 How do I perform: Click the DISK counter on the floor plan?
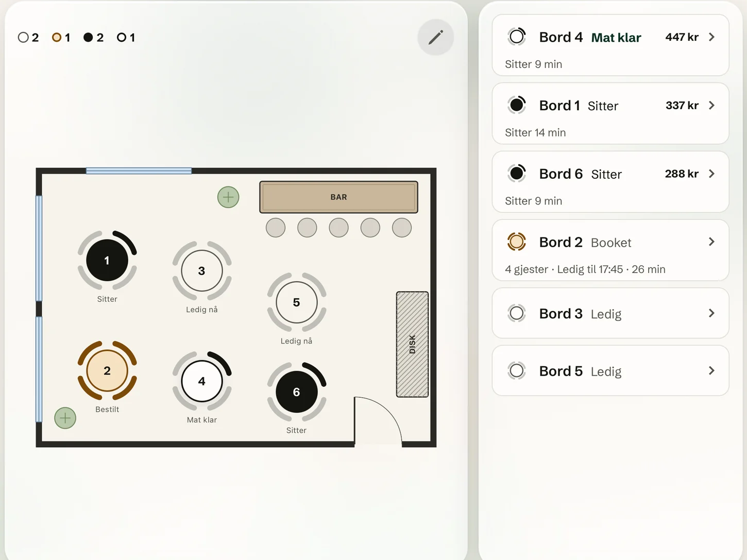(412, 344)
